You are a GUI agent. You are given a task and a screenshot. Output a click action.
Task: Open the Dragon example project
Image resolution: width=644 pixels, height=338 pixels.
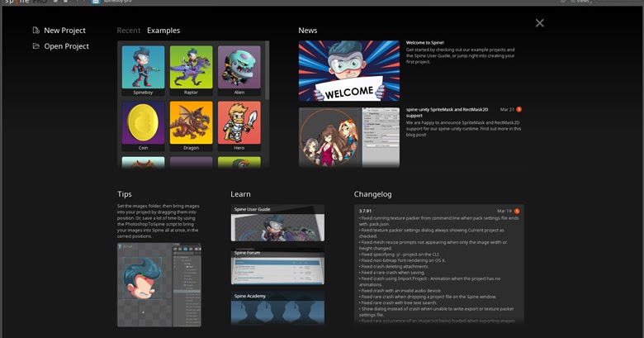(191, 126)
